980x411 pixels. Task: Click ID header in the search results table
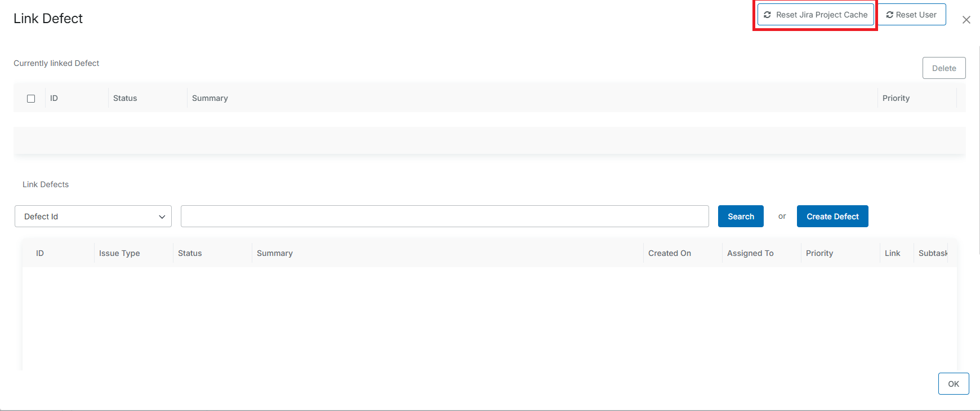tap(40, 253)
